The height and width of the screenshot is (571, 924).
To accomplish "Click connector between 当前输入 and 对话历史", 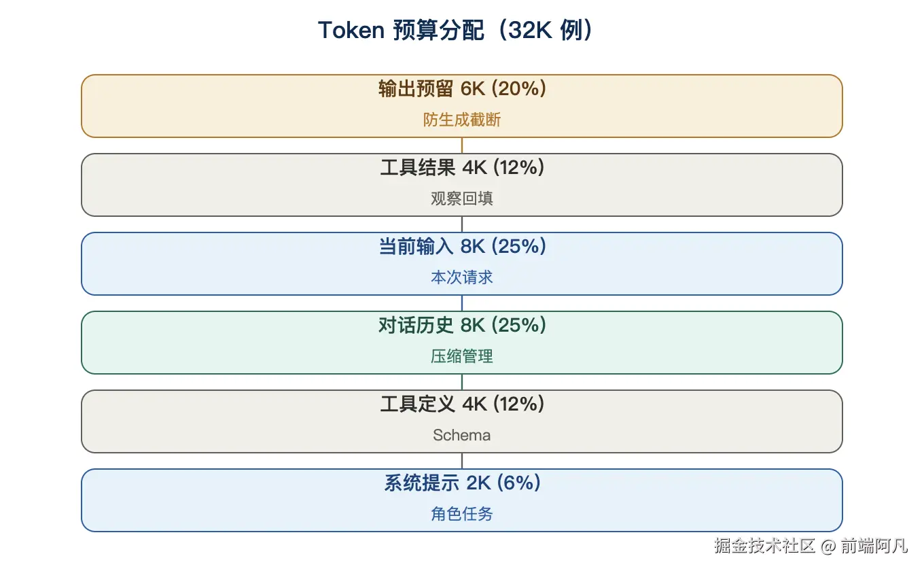I will coord(462,303).
